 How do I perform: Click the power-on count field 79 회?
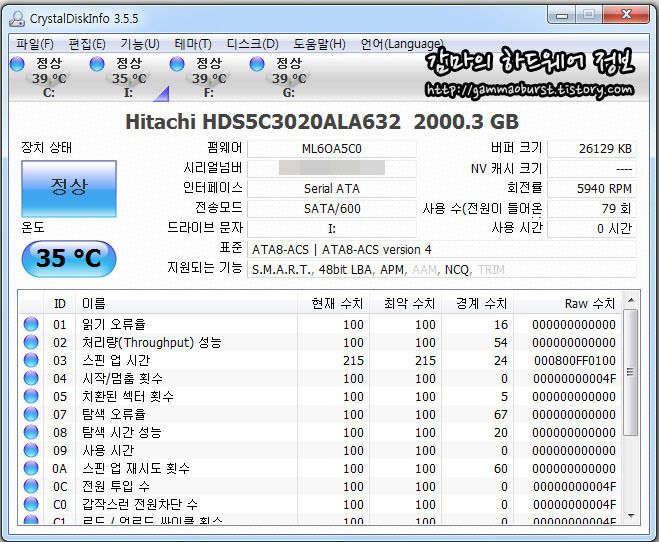(x=592, y=208)
